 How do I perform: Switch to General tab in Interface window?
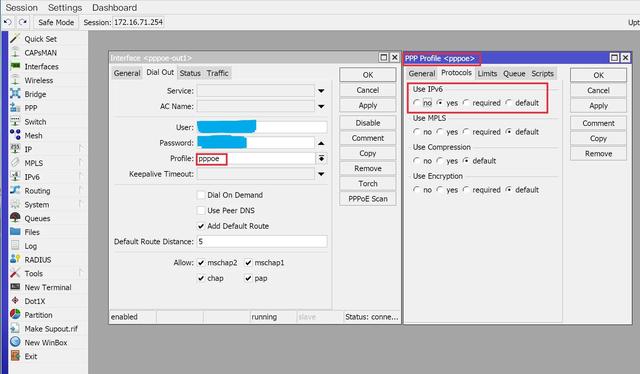pos(127,73)
